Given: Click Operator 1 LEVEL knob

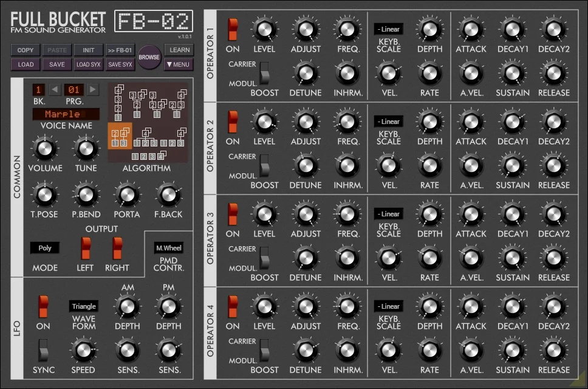Looking at the screenshot, I should [x=265, y=30].
